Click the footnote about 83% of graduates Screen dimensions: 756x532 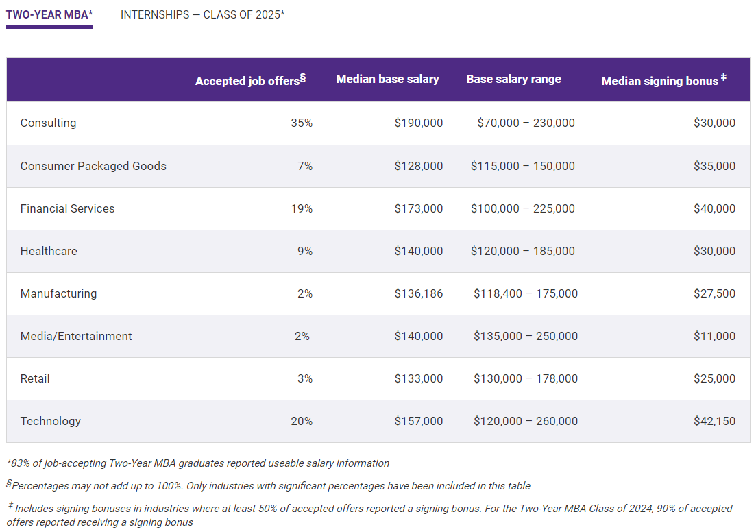point(197,463)
